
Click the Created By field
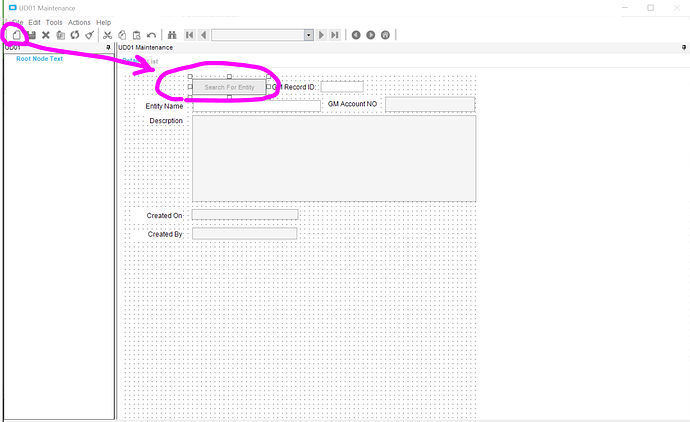(245, 234)
